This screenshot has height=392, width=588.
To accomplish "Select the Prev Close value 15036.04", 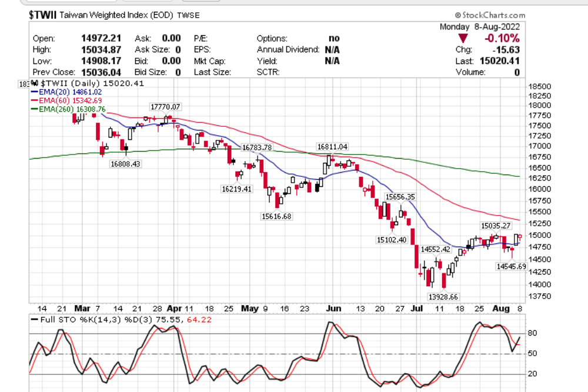I will [101, 72].
